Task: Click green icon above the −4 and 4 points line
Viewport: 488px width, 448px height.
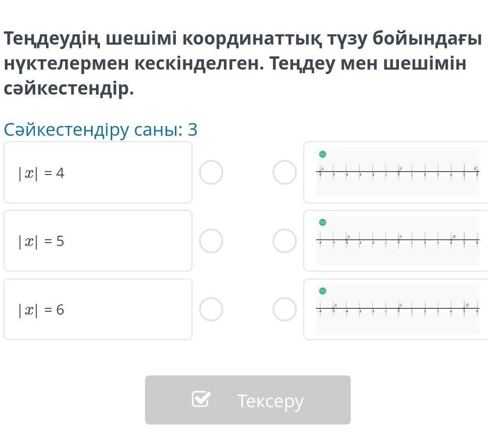Action: click(x=322, y=223)
